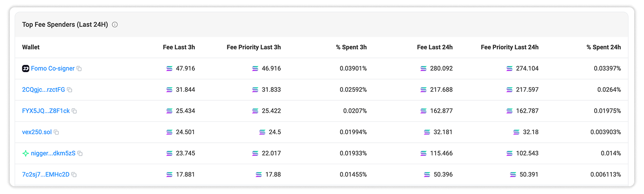Click the Top Fee Spenders (Last 24H) title
The height and width of the screenshot is (194, 644).
point(65,24)
